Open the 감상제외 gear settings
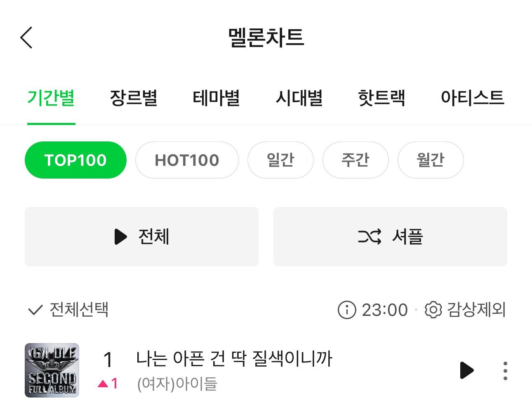The height and width of the screenshot is (407, 532). coord(433,310)
